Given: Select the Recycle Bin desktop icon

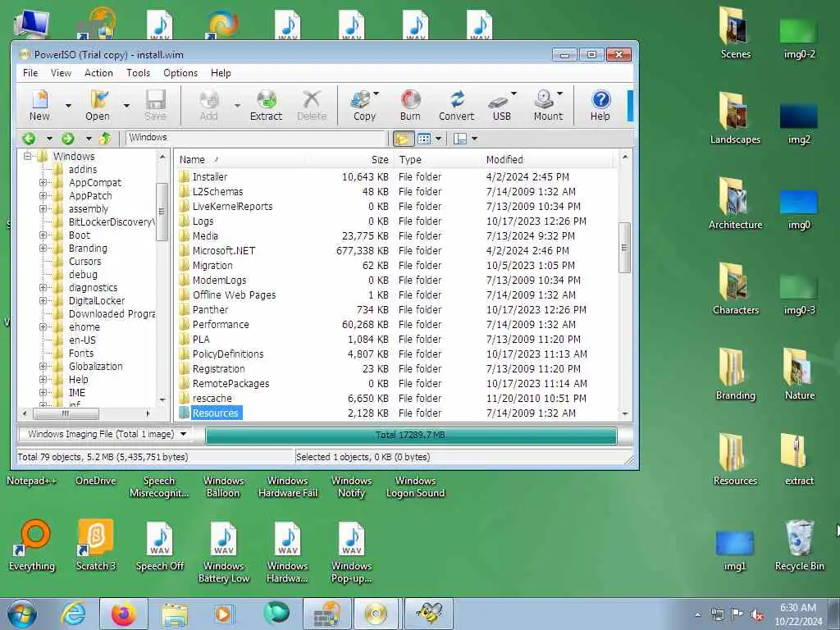Looking at the screenshot, I should (x=799, y=545).
